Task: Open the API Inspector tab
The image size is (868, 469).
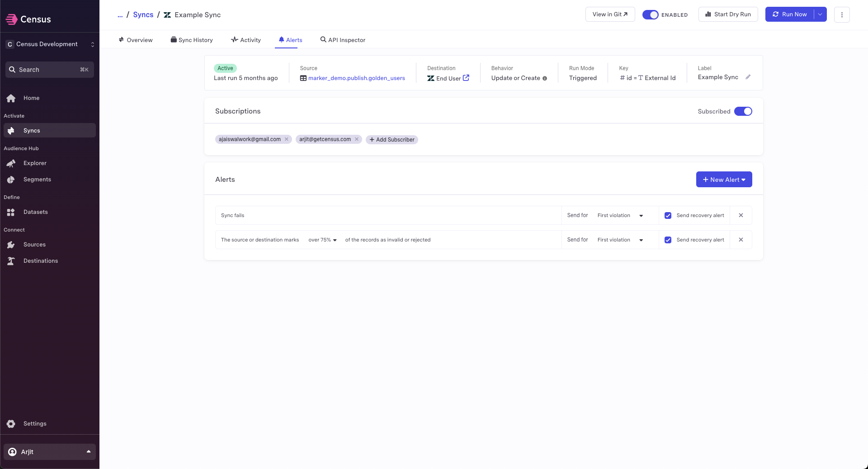Action: (343, 40)
